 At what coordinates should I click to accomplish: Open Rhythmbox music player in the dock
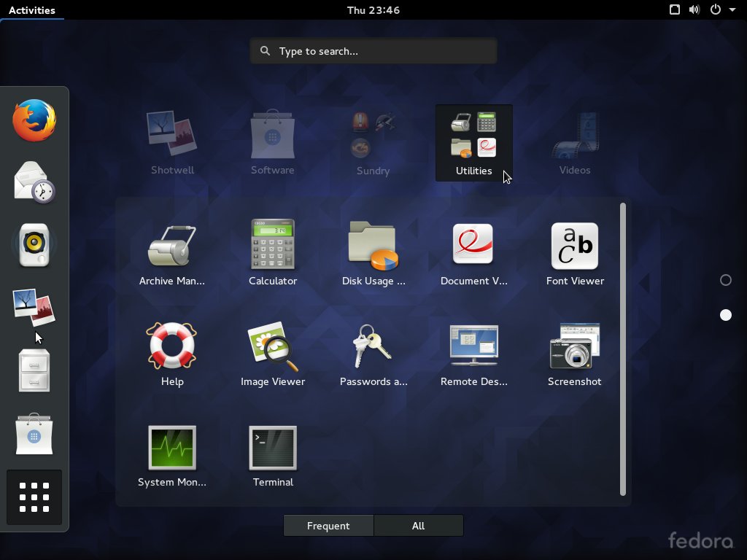coord(34,245)
